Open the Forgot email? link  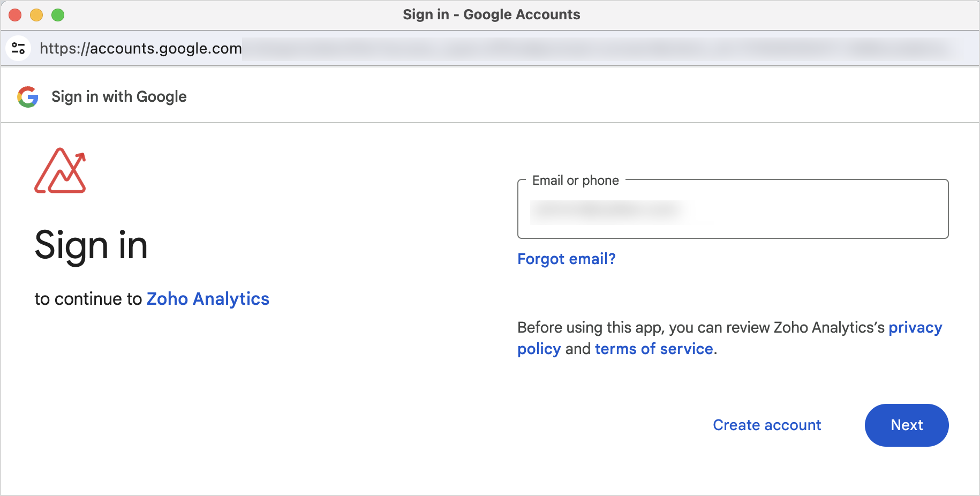point(567,259)
